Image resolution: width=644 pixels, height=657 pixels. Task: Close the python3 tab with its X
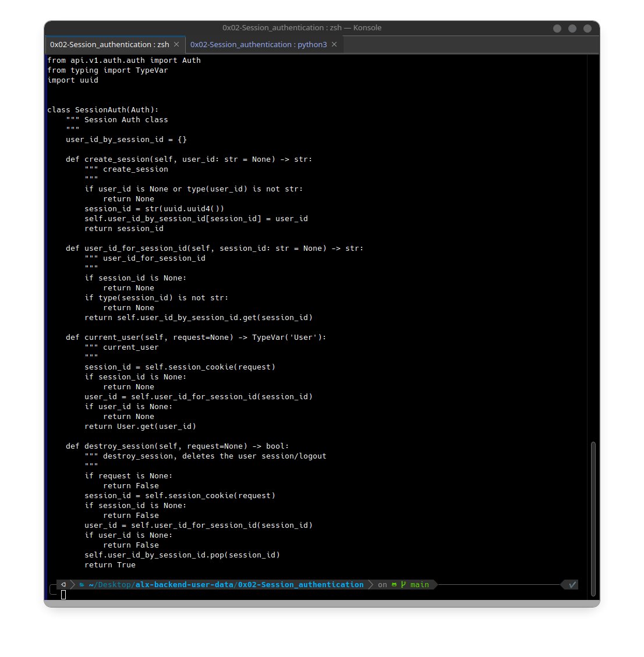(x=334, y=44)
